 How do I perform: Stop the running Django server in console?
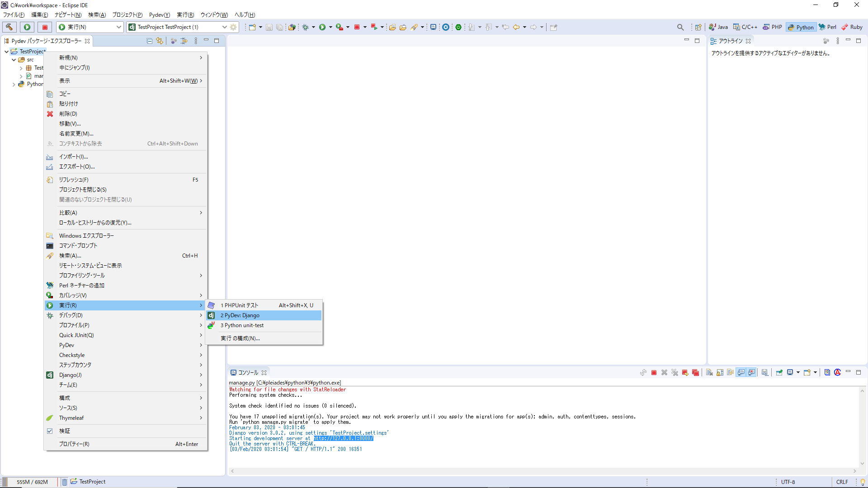click(x=654, y=372)
